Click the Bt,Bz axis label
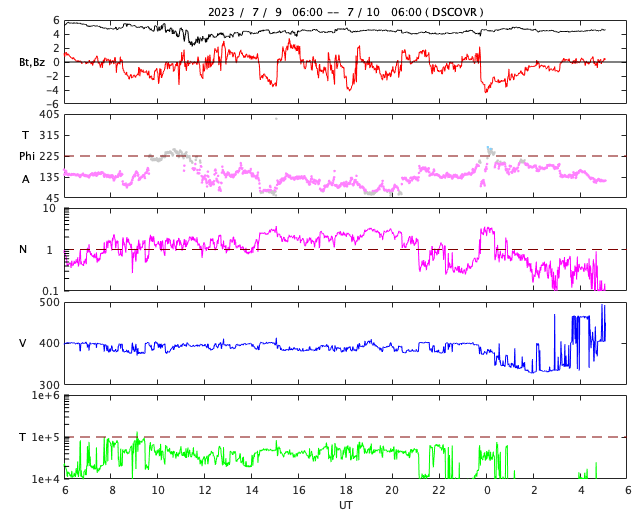This screenshot has width=640, height=512. pyautogui.click(x=32, y=62)
